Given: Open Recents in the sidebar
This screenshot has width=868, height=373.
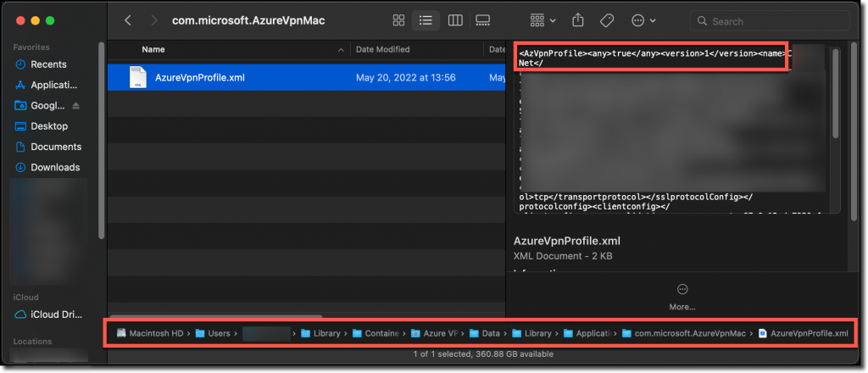Looking at the screenshot, I should [x=48, y=64].
